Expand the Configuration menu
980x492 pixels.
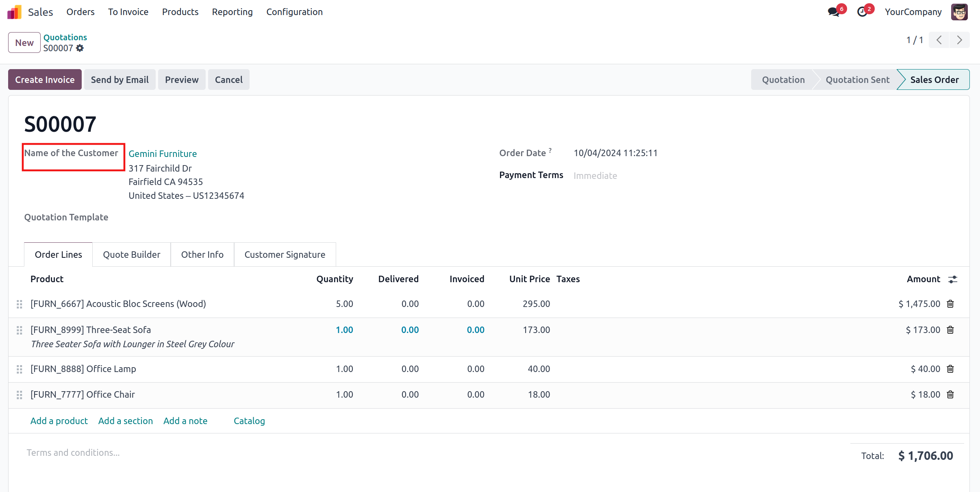click(x=294, y=12)
